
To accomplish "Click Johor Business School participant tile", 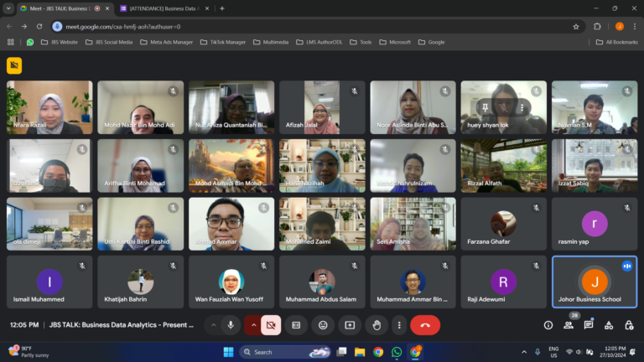I will coord(594,282).
